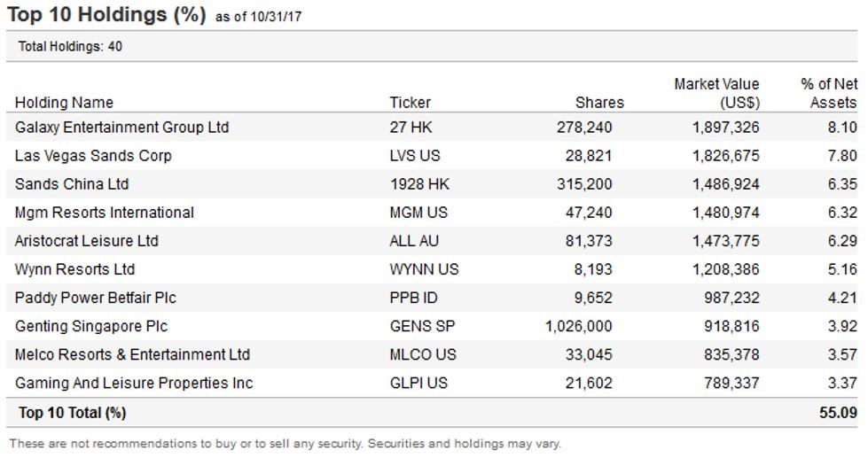This screenshot has height=458, width=868.
Task: Click the Sands China Ltd holding
Action: point(72,184)
